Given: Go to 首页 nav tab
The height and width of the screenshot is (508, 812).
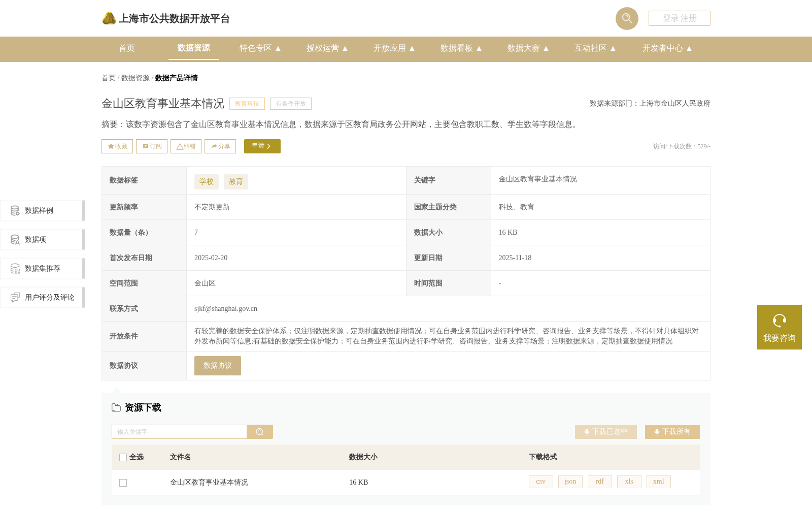Looking at the screenshot, I should pyautogui.click(x=127, y=48).
